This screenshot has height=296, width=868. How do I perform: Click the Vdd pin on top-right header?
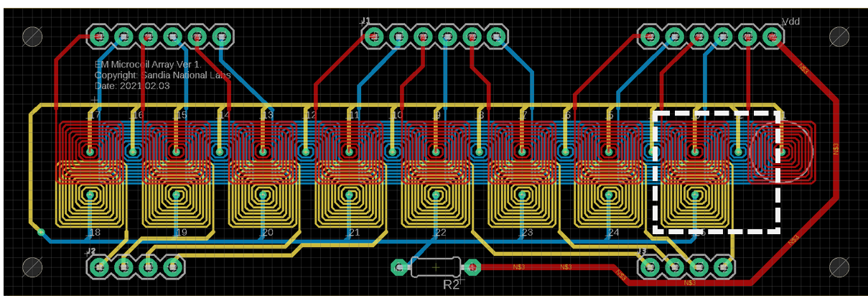(773, 36)
